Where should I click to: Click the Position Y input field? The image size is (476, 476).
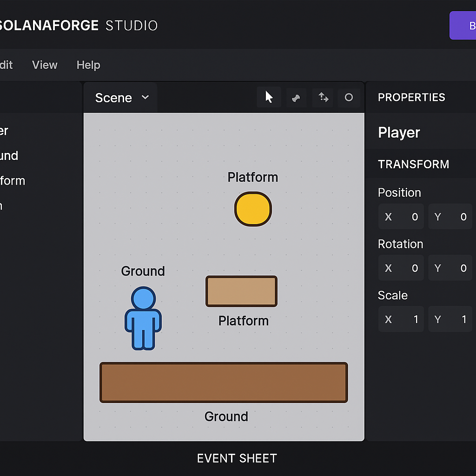click(x=450, y=217)
